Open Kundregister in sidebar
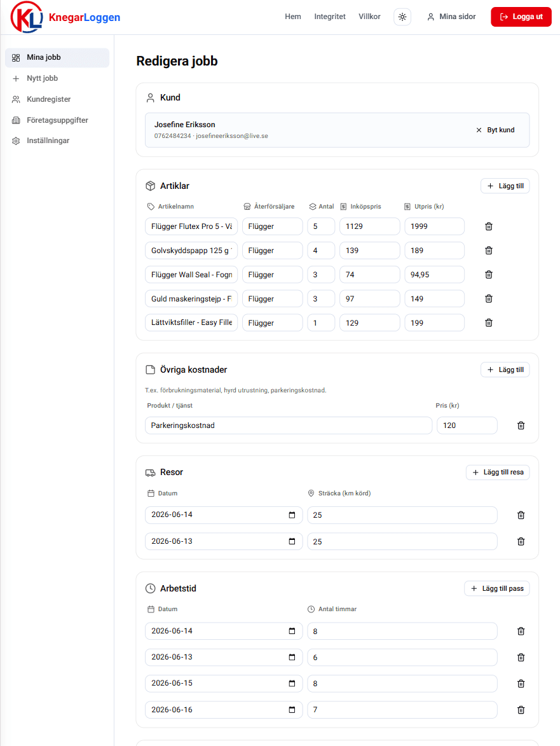 57,99
